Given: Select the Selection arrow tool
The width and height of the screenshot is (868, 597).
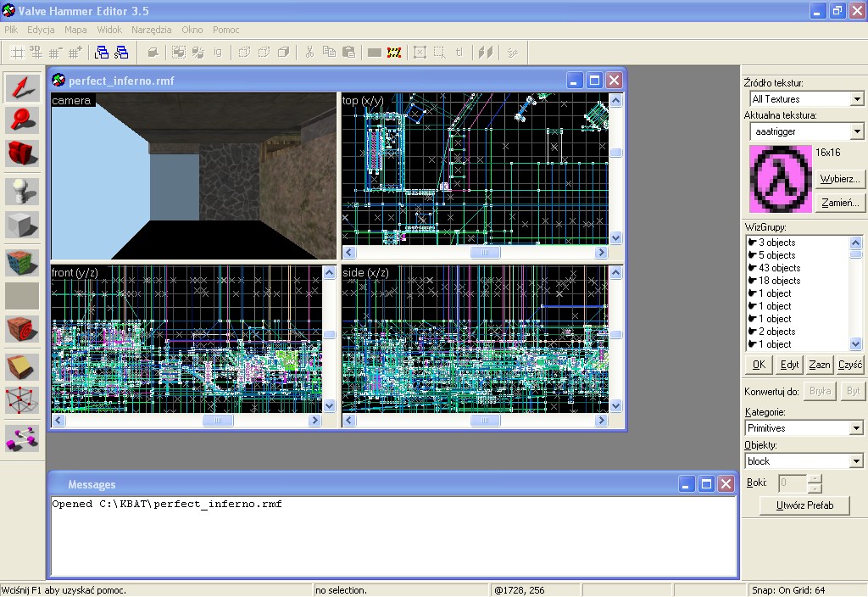Looking at the screenshot, I should 22,87.
